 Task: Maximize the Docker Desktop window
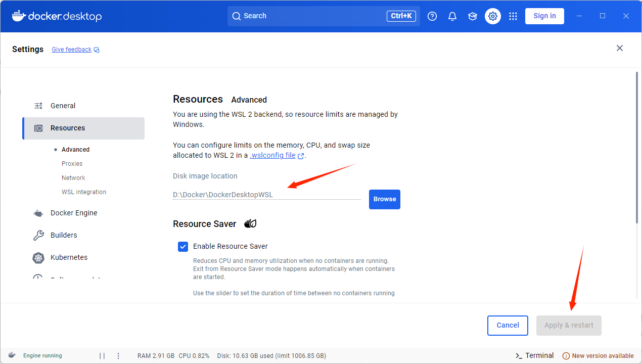pyautogui.click(x=603, y=16)
